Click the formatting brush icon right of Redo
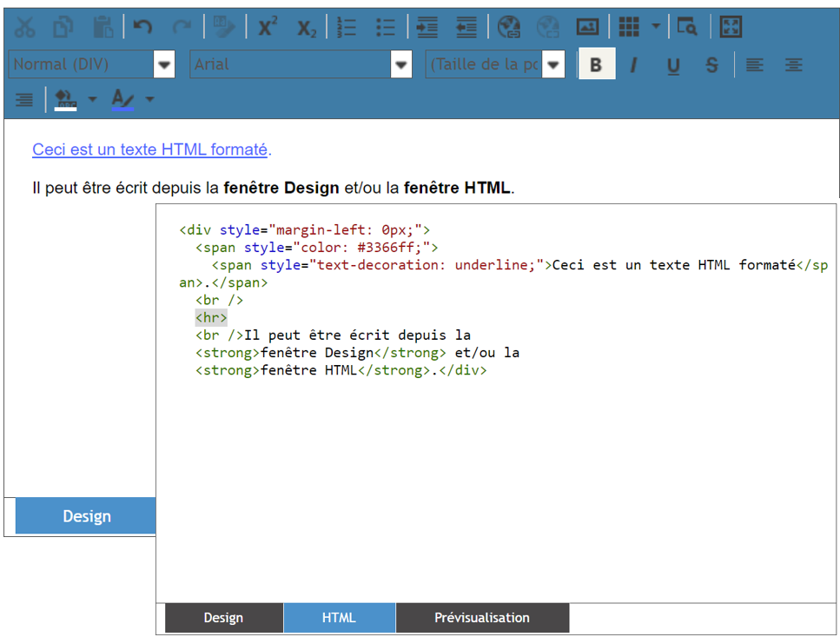840x637 pixels. click(x=223, y=27)
